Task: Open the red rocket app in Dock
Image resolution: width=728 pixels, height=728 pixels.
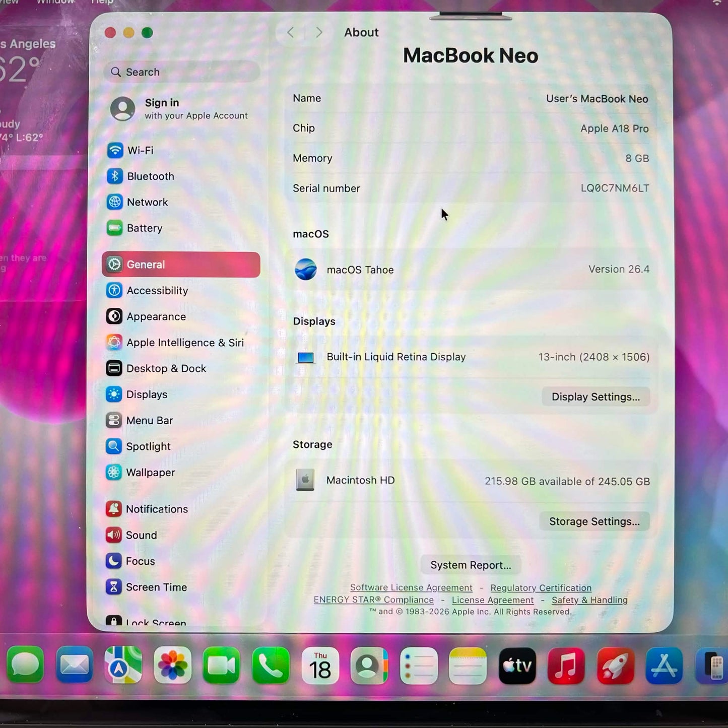Action: point(615,665)
